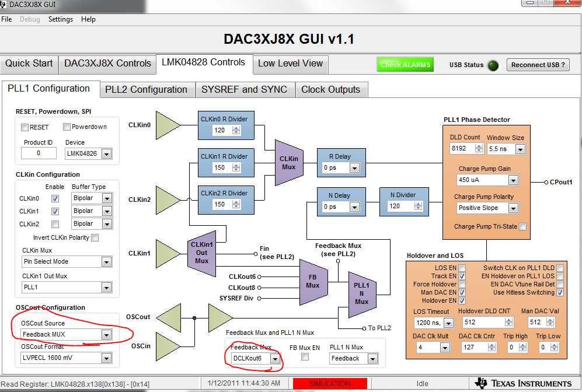
Task: Click the CLKin0 input buffer triangle
Action: [168, 125]
